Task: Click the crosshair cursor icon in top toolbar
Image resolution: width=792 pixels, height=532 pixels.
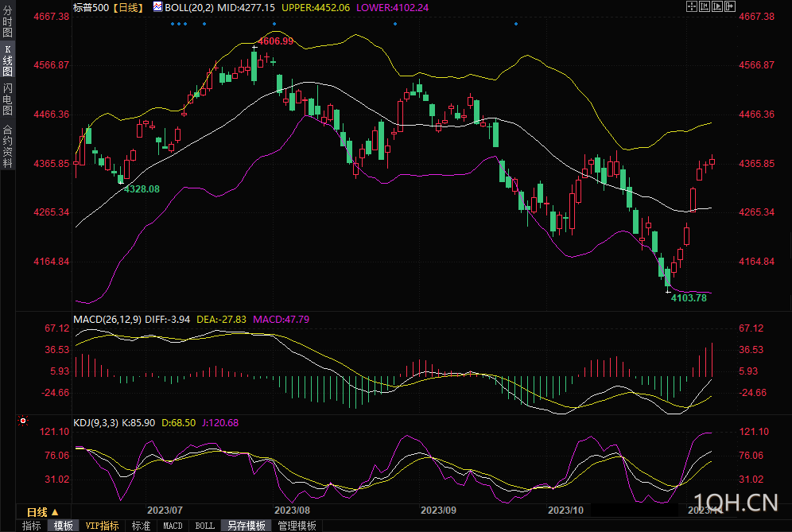Action: (x=690, y=6)
